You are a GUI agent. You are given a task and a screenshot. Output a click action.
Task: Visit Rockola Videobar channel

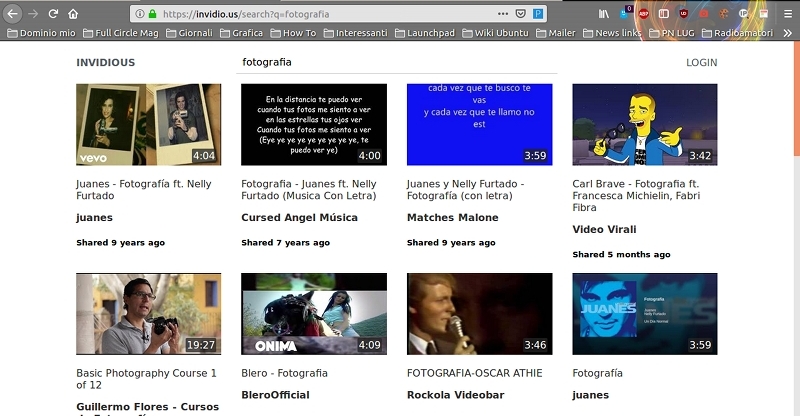point(456,395)
